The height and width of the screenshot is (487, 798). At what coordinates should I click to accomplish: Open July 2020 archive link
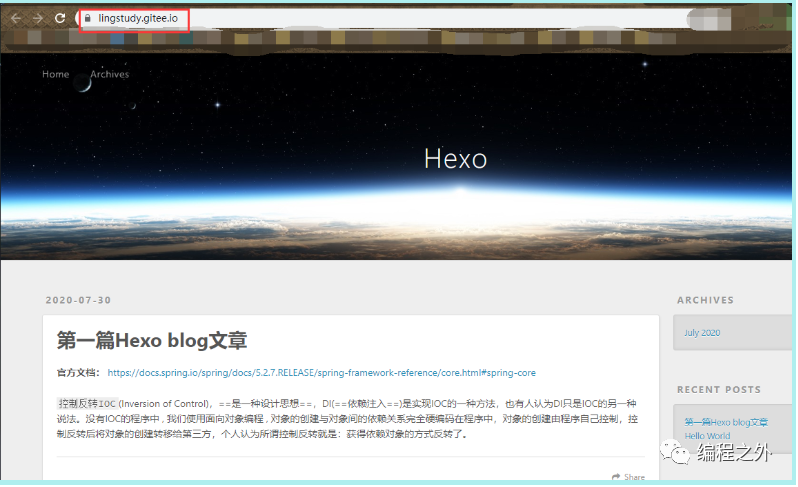pyautogui.click(x=702, y=333)
